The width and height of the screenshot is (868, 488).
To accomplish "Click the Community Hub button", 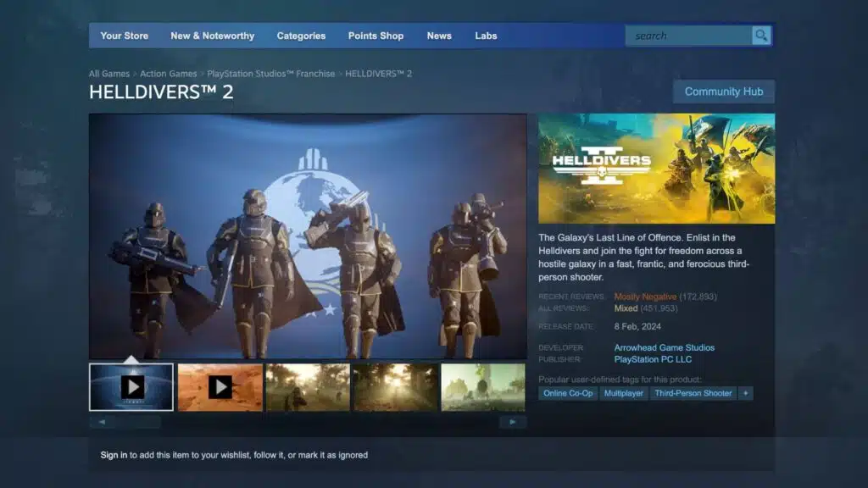I will [725, 91].
